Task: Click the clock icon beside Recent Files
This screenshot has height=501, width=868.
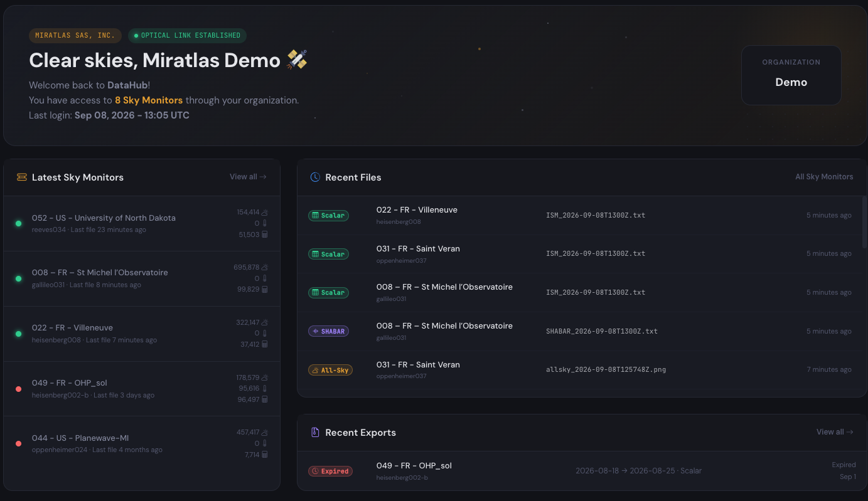Action: point(315,177)
